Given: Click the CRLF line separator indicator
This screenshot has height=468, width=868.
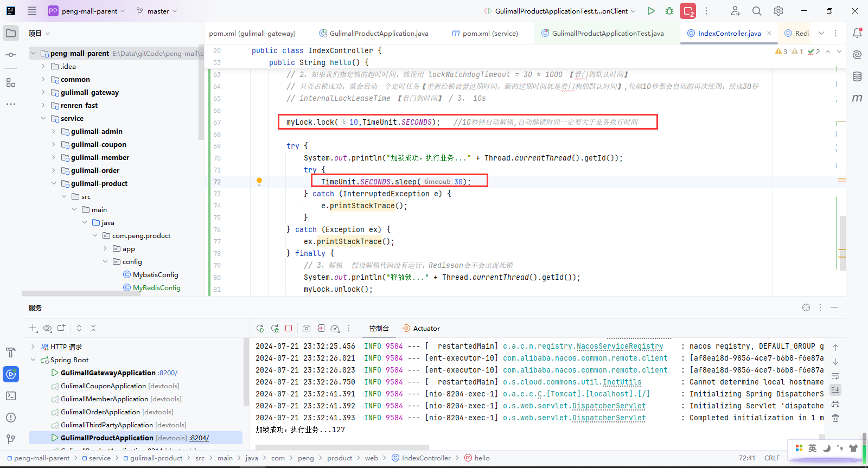Looking at the screenshot, I should point(772,458).
